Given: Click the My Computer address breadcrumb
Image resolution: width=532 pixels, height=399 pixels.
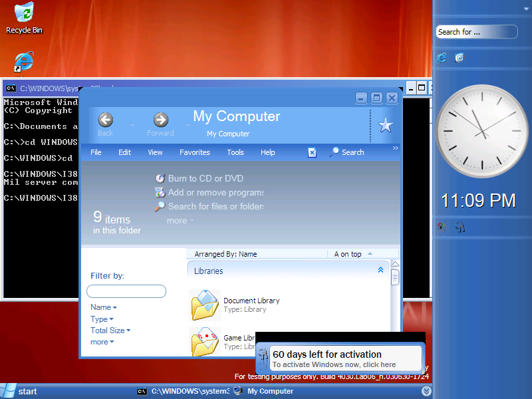Looking at the screenshot, I should [228, 134].
